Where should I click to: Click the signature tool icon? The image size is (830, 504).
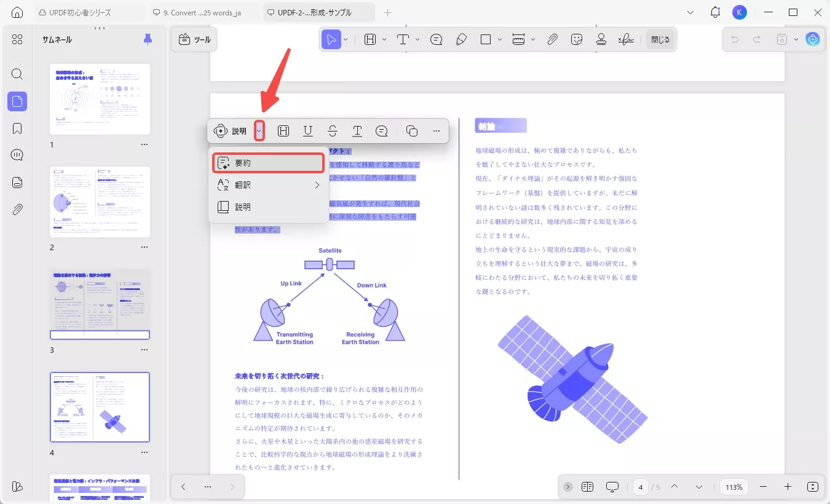(x=626, y=39)
